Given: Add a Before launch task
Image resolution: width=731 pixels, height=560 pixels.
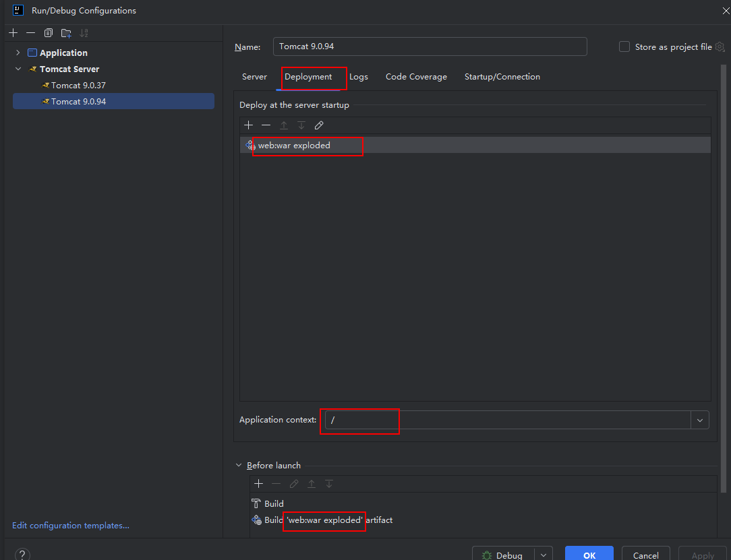Looking at the screenshot, I should [x=259, y=484].
